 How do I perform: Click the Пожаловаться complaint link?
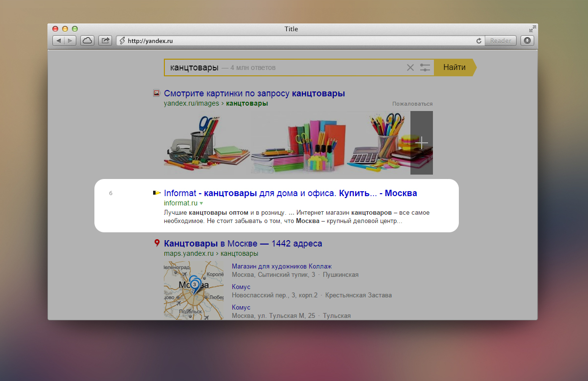coord(412,104)
